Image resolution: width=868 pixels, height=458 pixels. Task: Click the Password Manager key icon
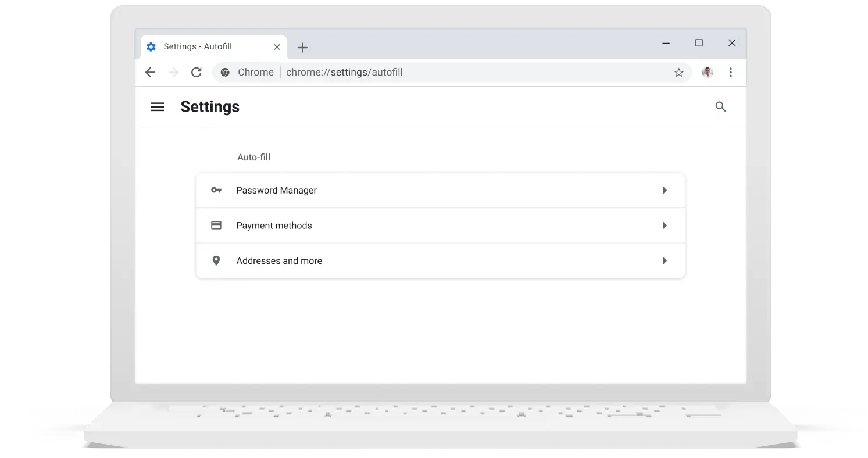(x=216, y=191)
